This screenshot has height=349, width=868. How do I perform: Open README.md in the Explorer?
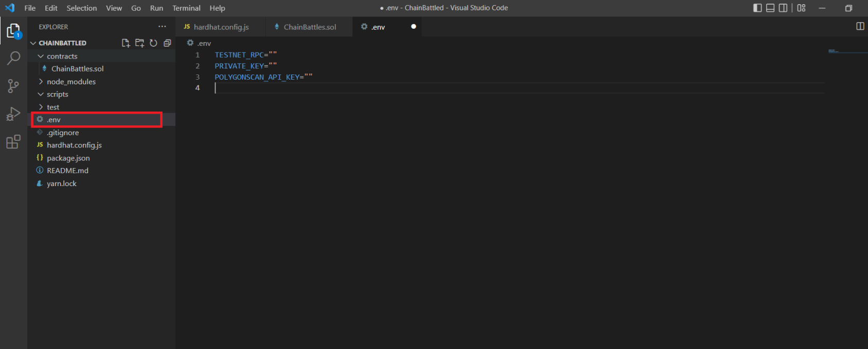(x=67, y=171)
